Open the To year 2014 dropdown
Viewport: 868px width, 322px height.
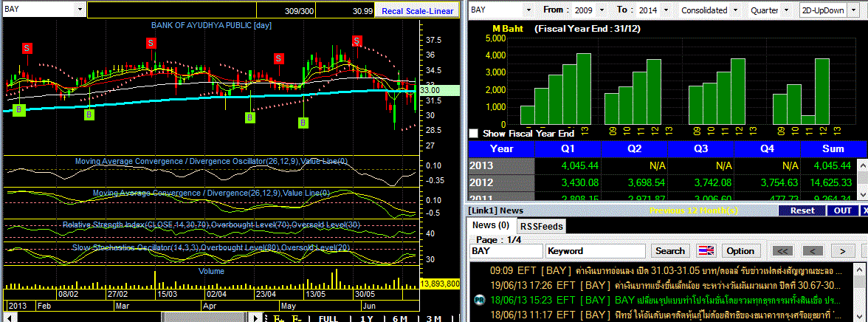tap(666, 10)
